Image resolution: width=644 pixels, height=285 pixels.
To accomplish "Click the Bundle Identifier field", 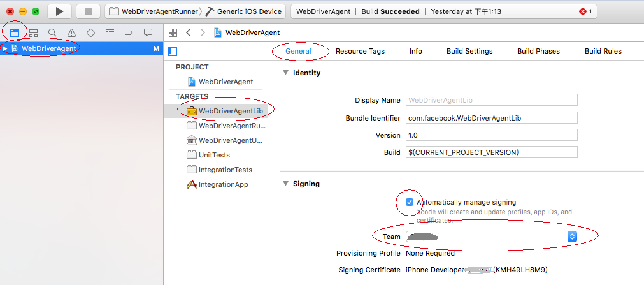I will pyautogui.click(x=490, y=118).
